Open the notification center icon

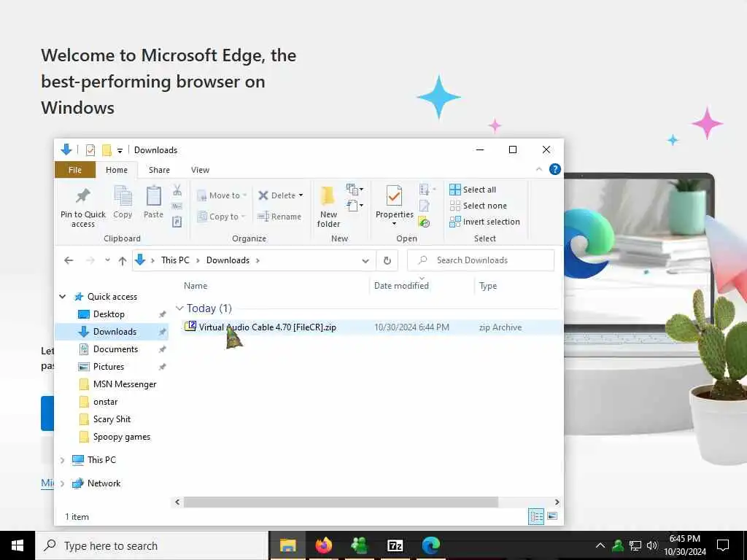point(723,545)
